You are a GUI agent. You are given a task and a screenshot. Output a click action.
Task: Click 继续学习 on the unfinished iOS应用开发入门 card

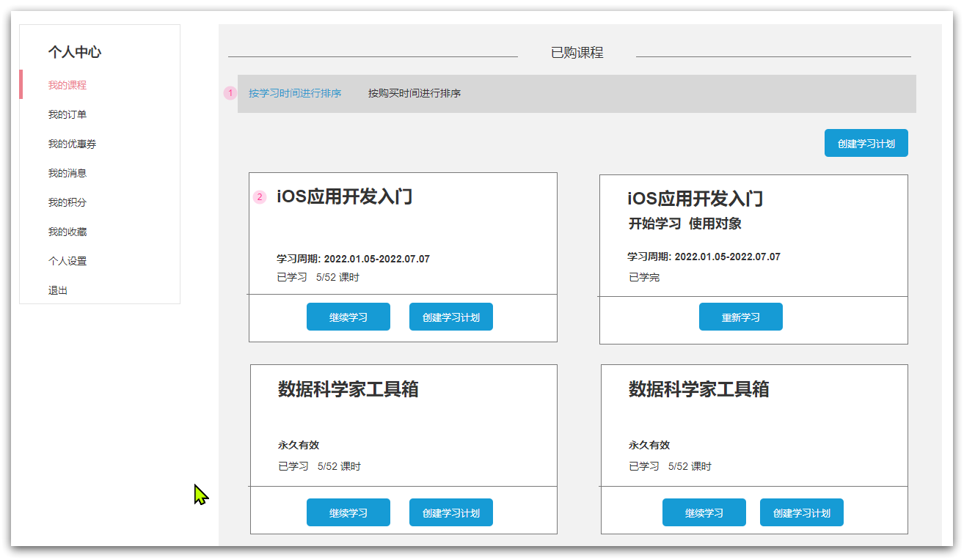pos(348,317)
